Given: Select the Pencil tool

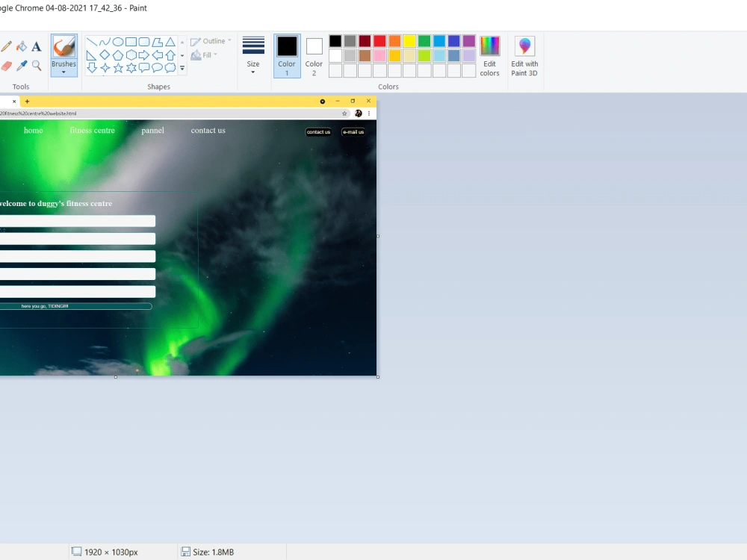Looking at the screenshot, I should pyautogui.click(x=6, y=46).
